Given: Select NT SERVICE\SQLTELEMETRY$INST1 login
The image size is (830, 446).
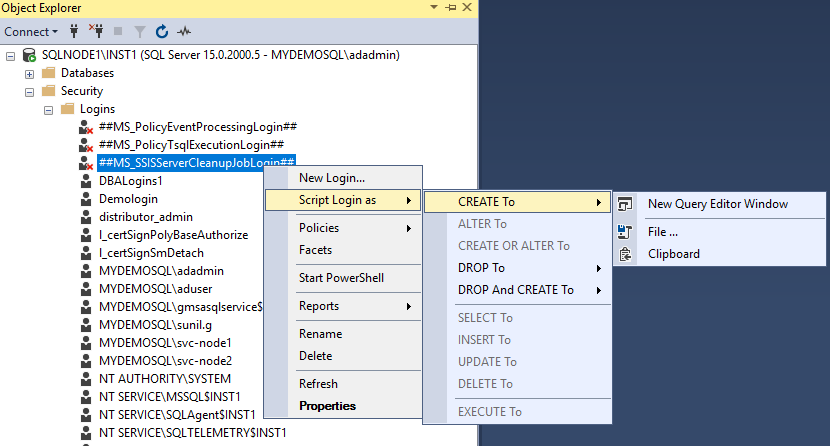Looking at the screenshot, I should click(193, 433).
